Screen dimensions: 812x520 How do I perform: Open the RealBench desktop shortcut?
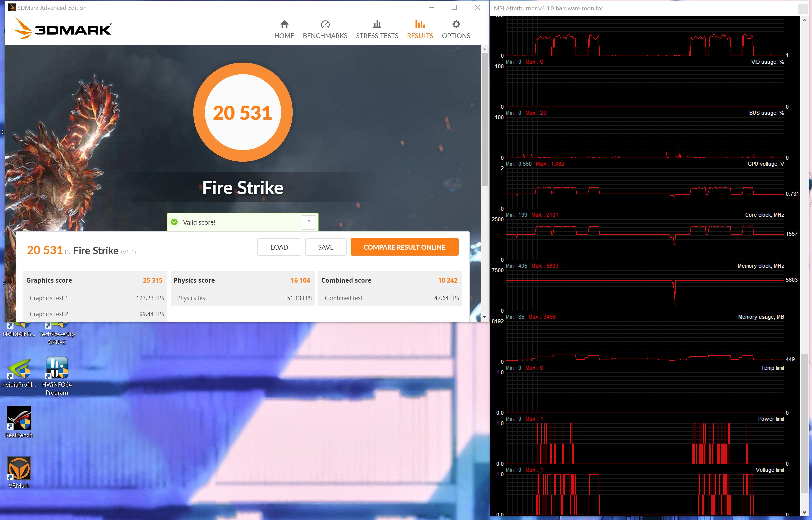(19, 418)
